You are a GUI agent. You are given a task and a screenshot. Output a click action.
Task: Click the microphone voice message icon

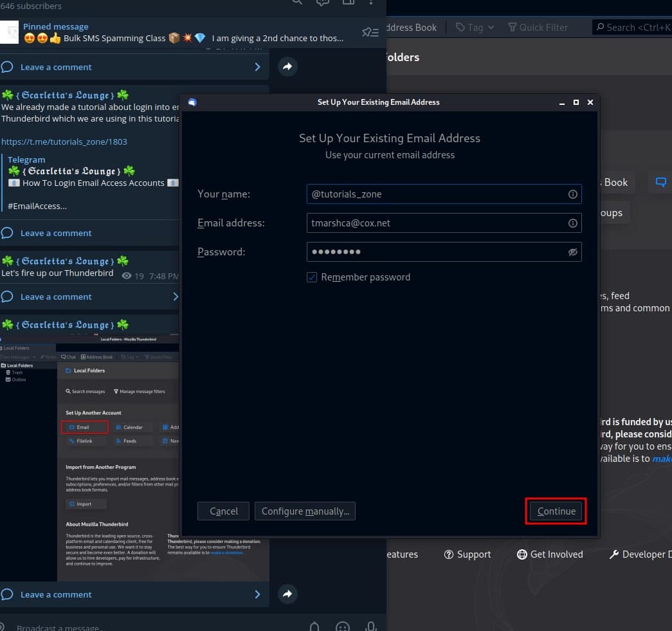(x=371, y=626)
